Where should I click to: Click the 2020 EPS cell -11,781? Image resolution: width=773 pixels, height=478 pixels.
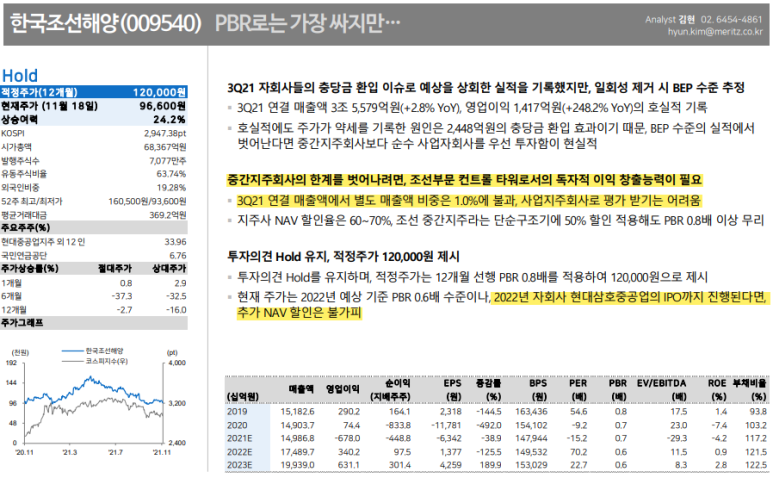pos(446,425)
